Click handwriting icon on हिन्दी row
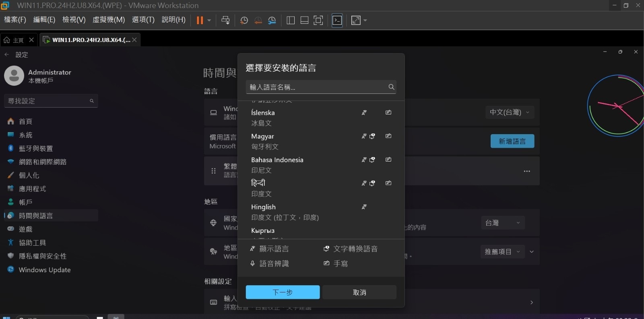Screen dimensions: 644x319 point(388,183)
